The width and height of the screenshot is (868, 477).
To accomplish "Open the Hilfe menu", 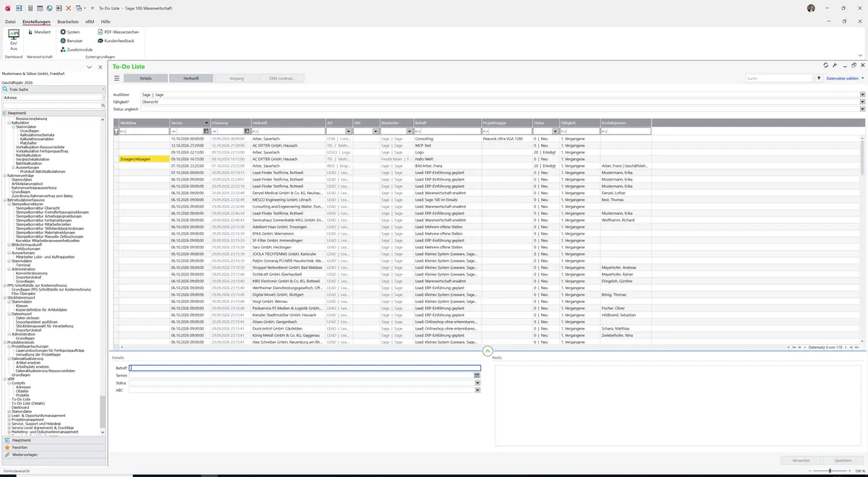I will [106, 22].
